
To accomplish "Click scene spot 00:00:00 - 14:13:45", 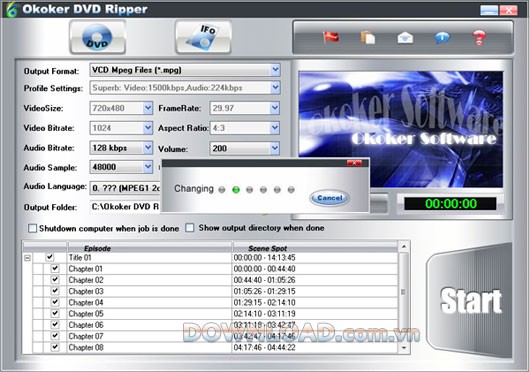I will point(264,257).
